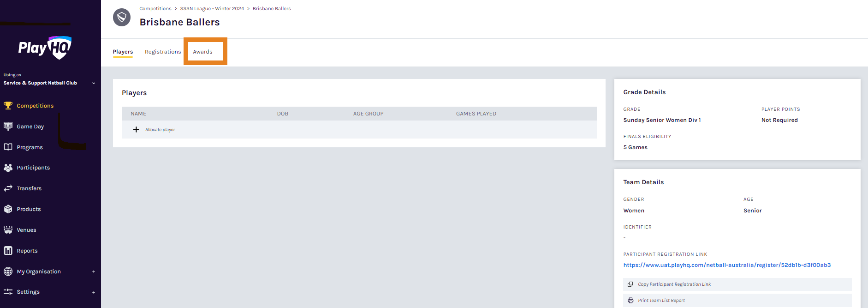Click the Competitions breadcrumb link
This screenshot has height=308, width=868.
pyautogui.click(x=155, y=9)
